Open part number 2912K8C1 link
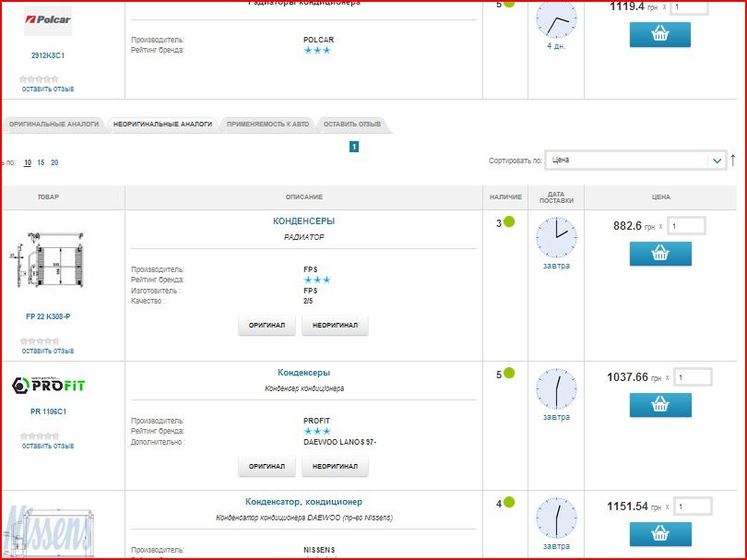This screenshot has width=747, height=560. 48,55
